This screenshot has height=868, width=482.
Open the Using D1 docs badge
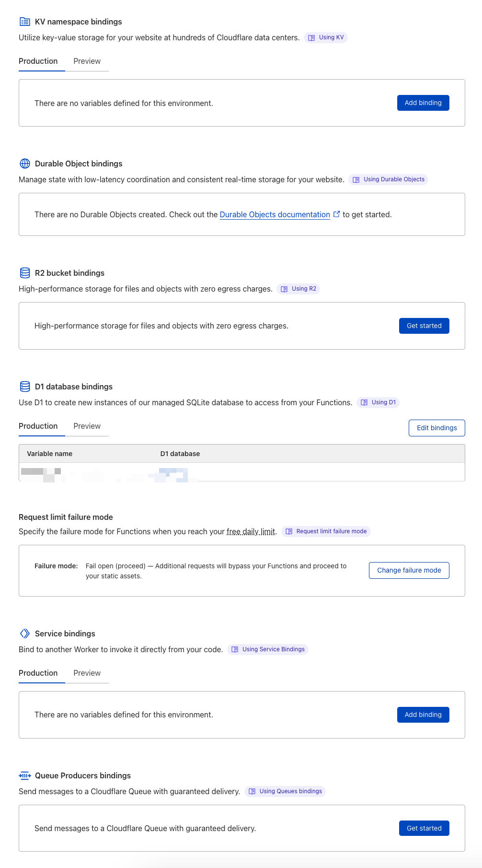(378, 402)
